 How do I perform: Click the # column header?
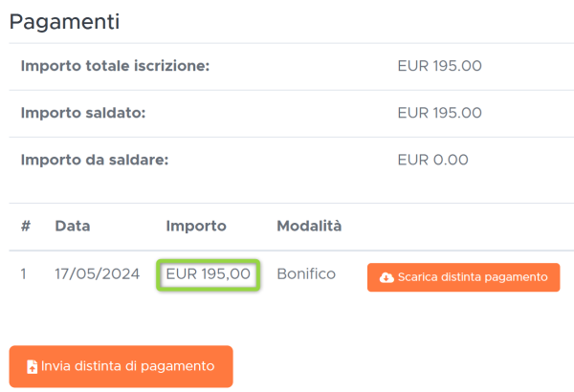click(x=26, y=227)
